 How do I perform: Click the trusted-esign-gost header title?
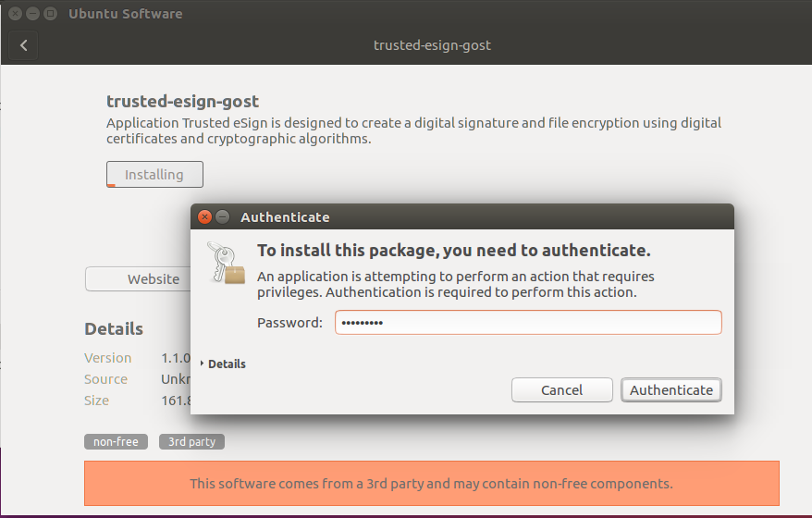pos(431,45)
